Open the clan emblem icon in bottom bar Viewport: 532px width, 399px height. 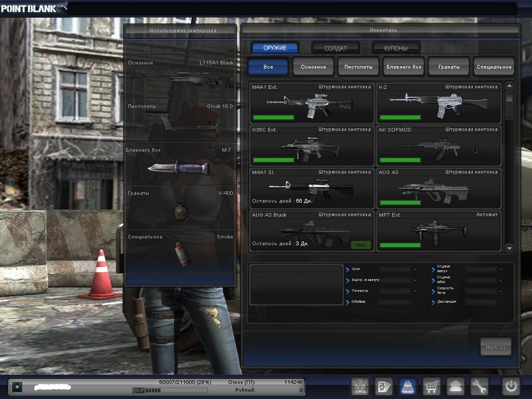tap(360, 387)
